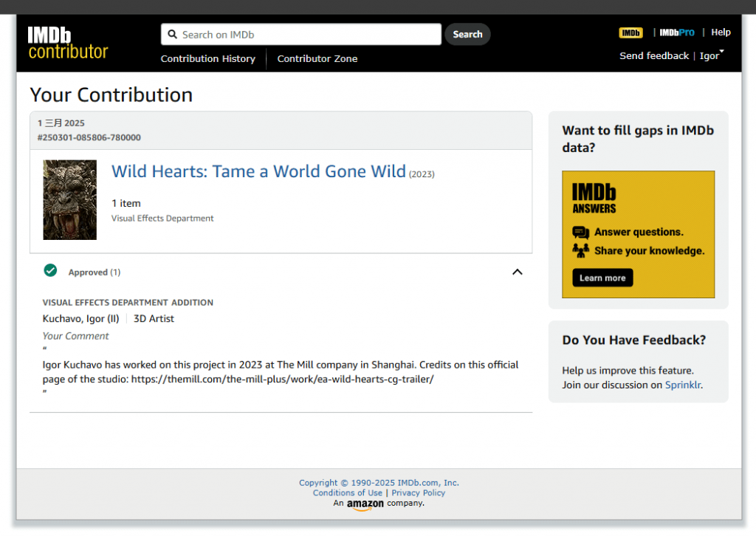This screenshot has width=756, height=536.
Task: Click the Learn more button
Action: (602, 278)
